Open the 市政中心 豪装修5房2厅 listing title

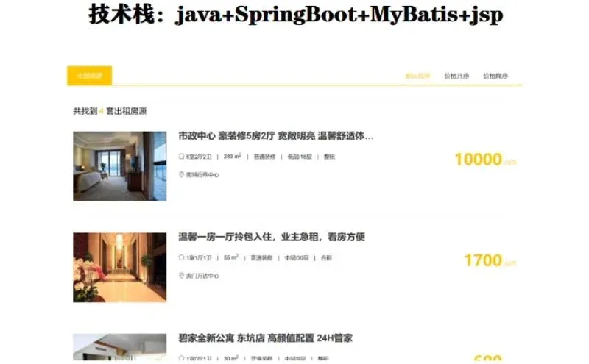[276, 136]
